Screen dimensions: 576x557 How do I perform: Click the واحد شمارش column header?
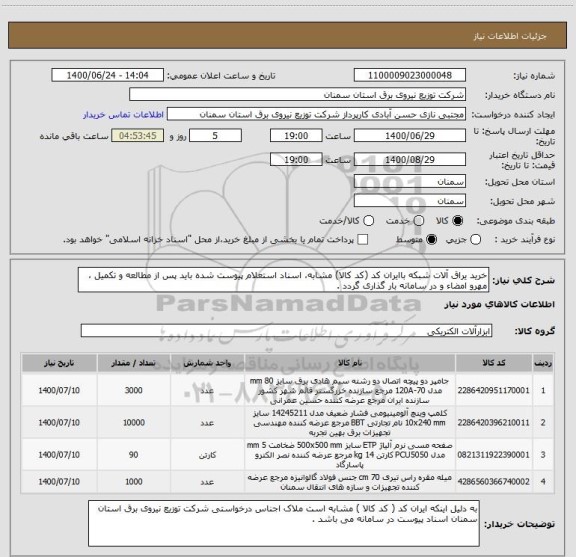(207, 363)
